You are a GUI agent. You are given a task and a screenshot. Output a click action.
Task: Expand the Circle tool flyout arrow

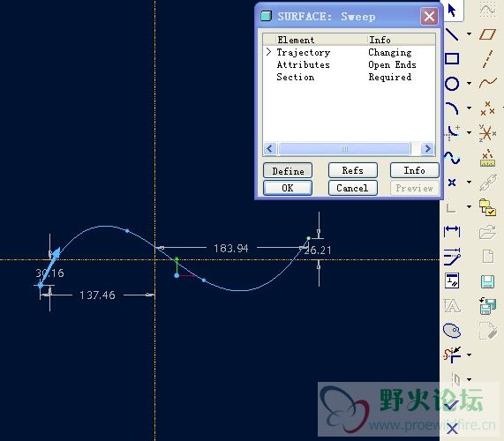click(x=469, y=83)
